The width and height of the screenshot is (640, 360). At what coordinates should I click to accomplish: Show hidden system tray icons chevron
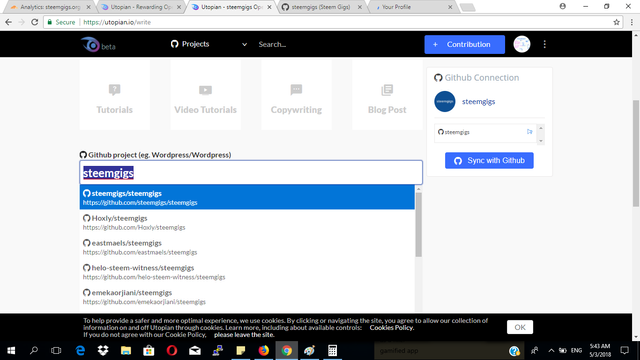[x=551, y=350]
